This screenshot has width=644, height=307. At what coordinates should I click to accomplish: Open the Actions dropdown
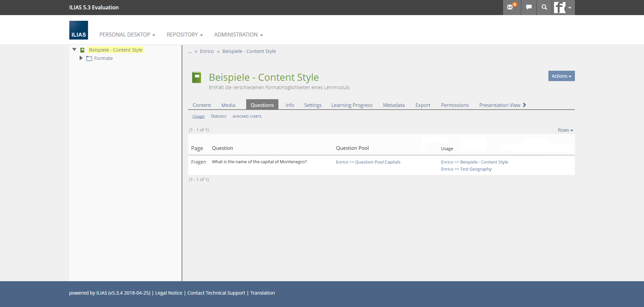click(561, 76)
